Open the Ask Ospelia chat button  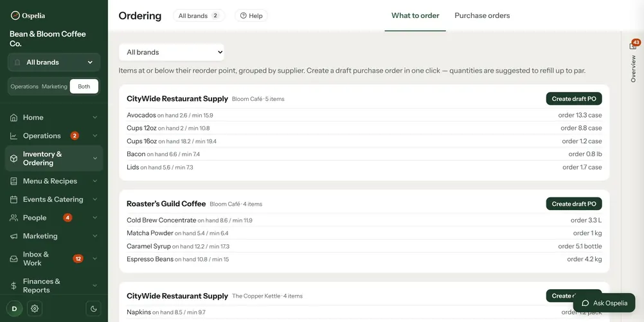point(604,303)
